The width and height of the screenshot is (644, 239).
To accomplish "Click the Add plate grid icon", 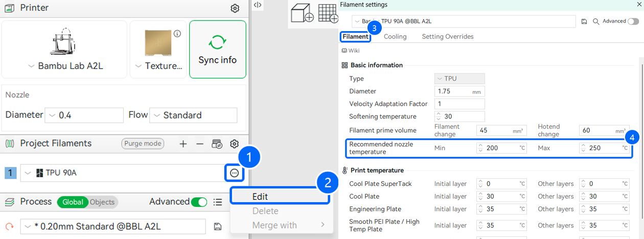I will (328, 13).
